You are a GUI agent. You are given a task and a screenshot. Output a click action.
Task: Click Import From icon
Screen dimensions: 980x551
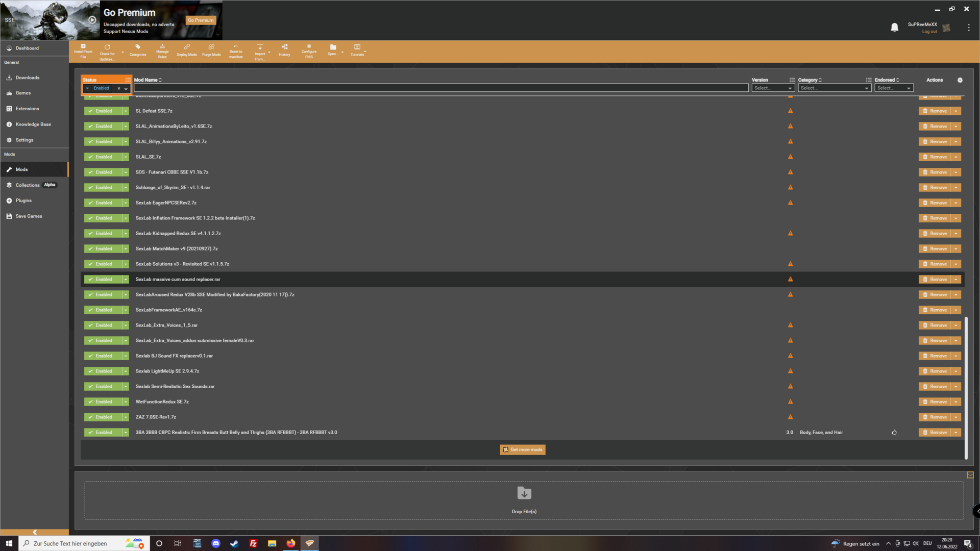260,52
